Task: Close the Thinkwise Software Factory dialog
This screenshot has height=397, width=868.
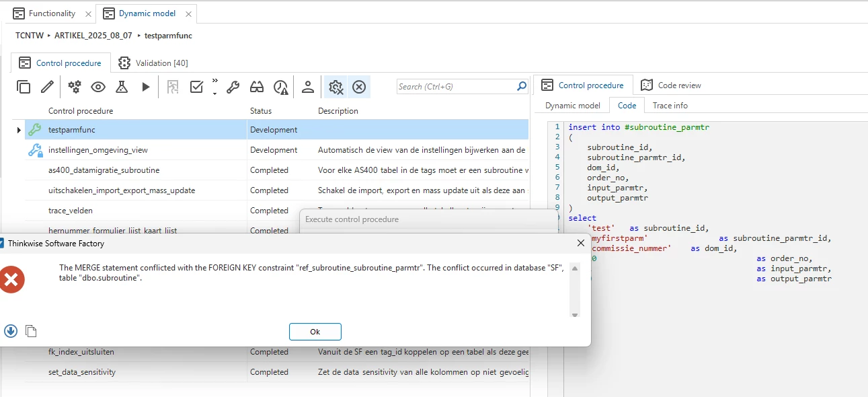Action: tap(581, 243)
